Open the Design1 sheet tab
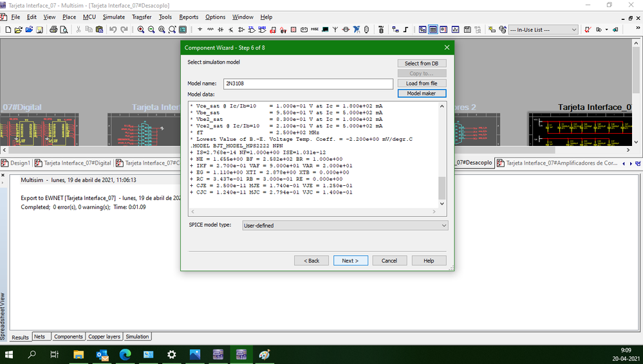This screenshot has width=643, height=364. 15,163
